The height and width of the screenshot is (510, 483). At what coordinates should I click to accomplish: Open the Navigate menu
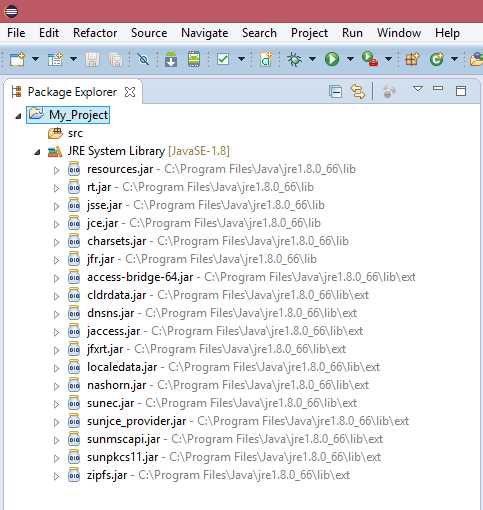tap(205, 33)
